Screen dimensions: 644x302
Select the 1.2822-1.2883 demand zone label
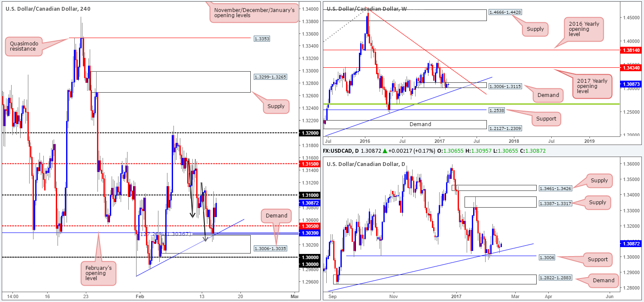click(x=555, y=279)
